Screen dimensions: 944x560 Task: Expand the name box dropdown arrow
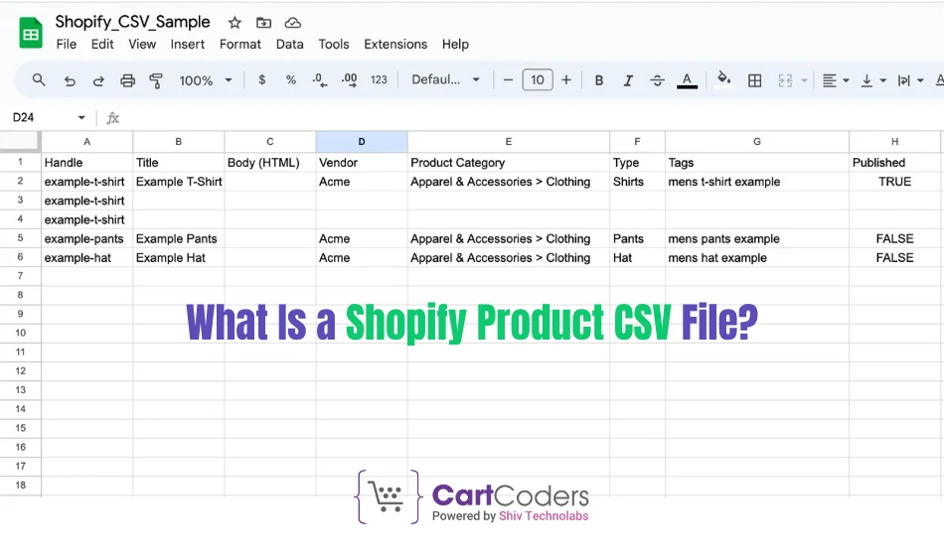[81, 117]
